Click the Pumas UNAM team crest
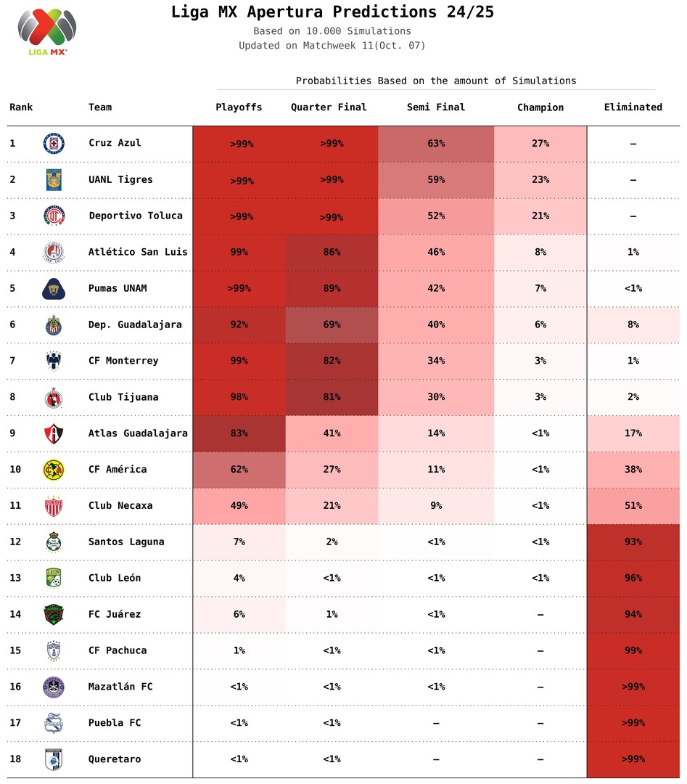 pos(54,288)
